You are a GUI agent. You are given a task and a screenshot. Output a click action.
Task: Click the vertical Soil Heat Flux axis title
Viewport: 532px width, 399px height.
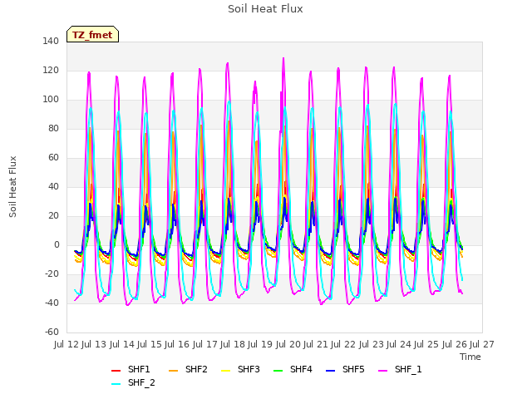[12, 186]
